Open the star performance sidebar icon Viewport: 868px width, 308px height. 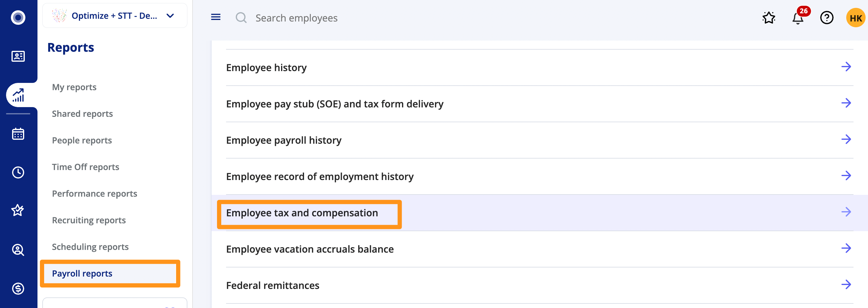[18, 211]
